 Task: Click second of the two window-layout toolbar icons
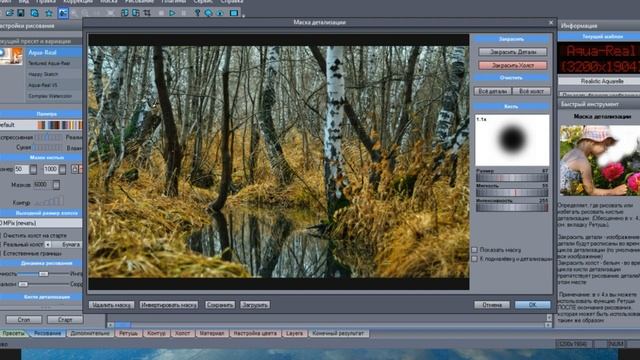coord(136,13)
